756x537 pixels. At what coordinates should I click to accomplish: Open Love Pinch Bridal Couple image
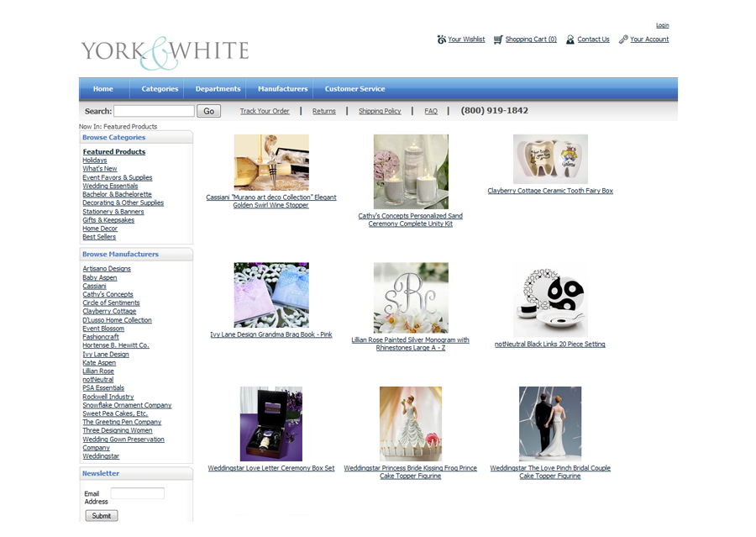point(550,424)
